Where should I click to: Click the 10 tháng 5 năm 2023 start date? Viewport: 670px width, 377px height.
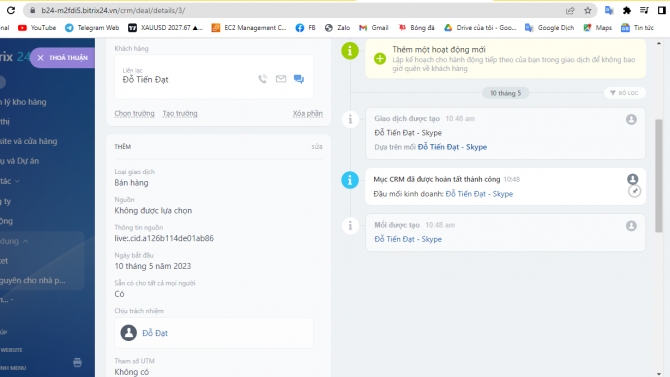[153, 266]
